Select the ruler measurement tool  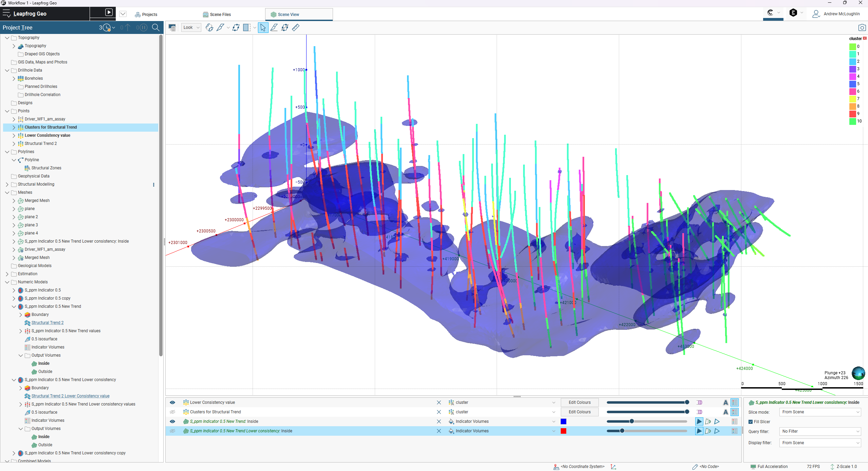[x=296, y=28]
